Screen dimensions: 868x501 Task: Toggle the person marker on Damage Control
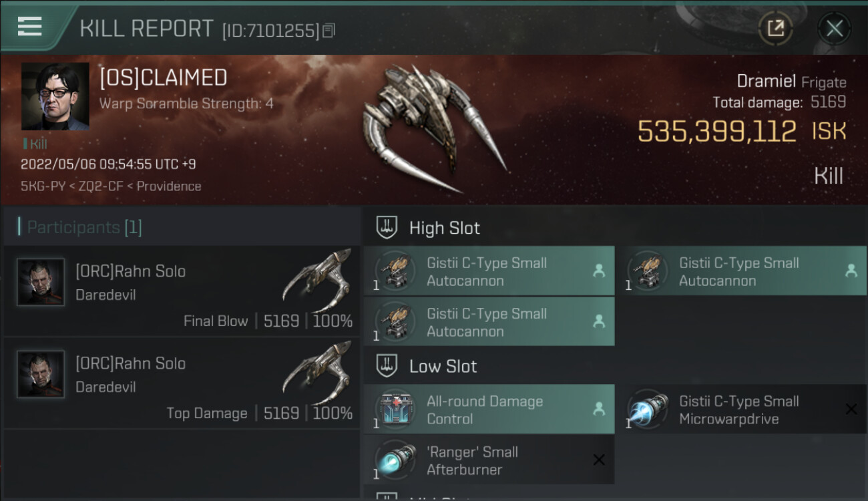[599, 409]
